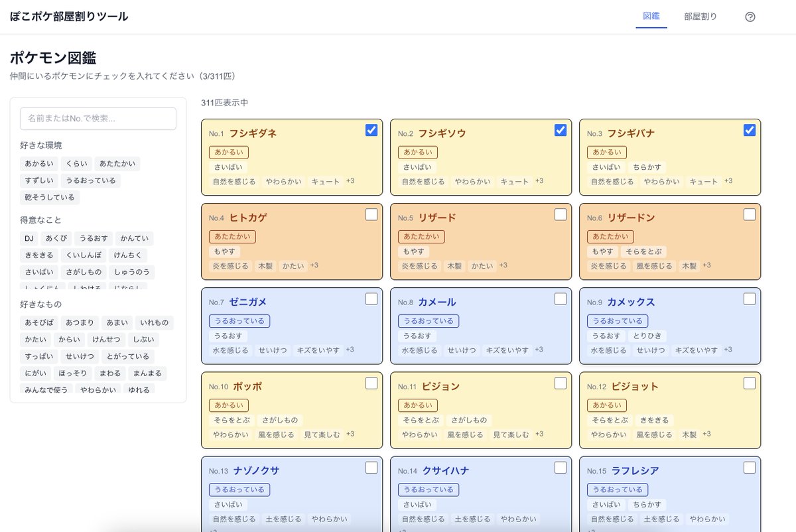Screen dimensions: 796x532
Task: Filter by あつまり favorite tag
Action: click(80, 323)
